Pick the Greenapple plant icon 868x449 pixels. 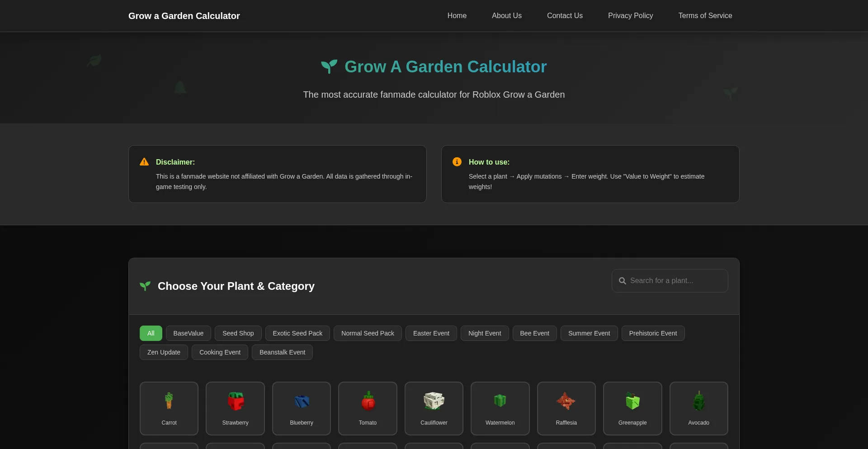(632, 401)
